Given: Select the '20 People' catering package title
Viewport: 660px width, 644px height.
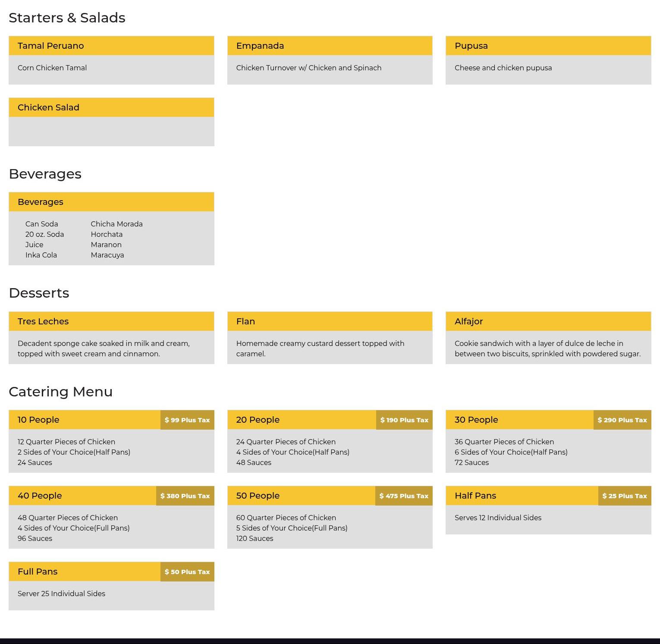Looking at the screenshot, I should (258, 420).
